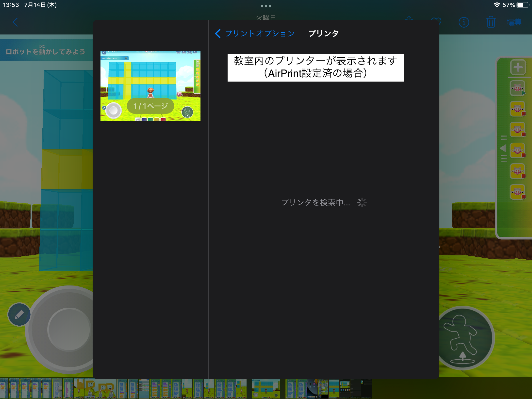Image resolution: width=532 pixels, height=399 pixels.
Task: Select the second robot command block
Action: click(517, 109)
